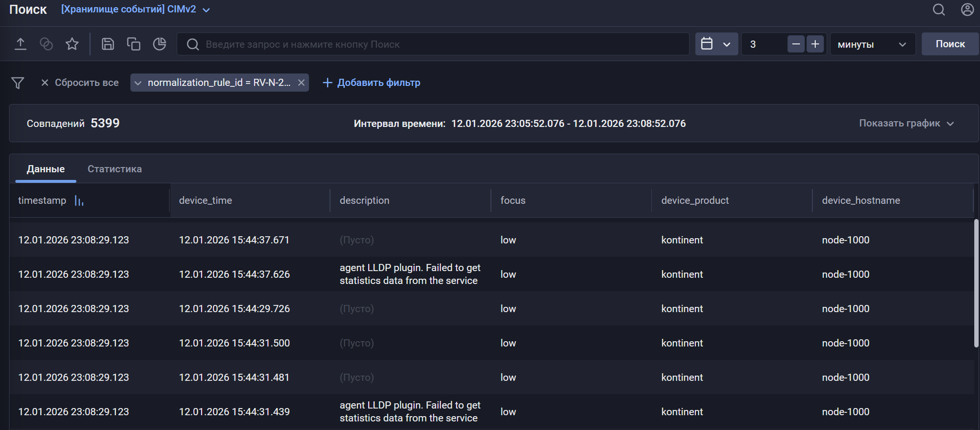The height and width of the screenshot is (430, 980).
Task: Switch to the Статистика tab
Action: 114,168
